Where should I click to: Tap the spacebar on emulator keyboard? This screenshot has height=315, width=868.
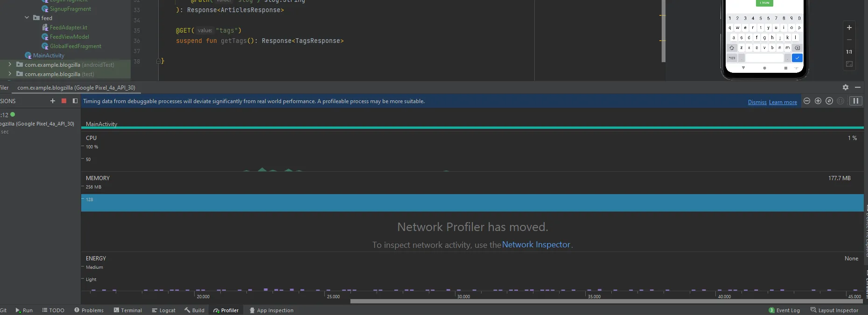(x=764, y=58)
